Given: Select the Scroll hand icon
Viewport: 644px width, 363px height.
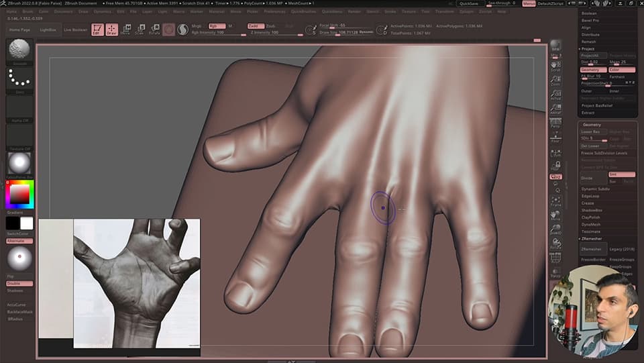Looking at the screenshot, I should point(555,66).
